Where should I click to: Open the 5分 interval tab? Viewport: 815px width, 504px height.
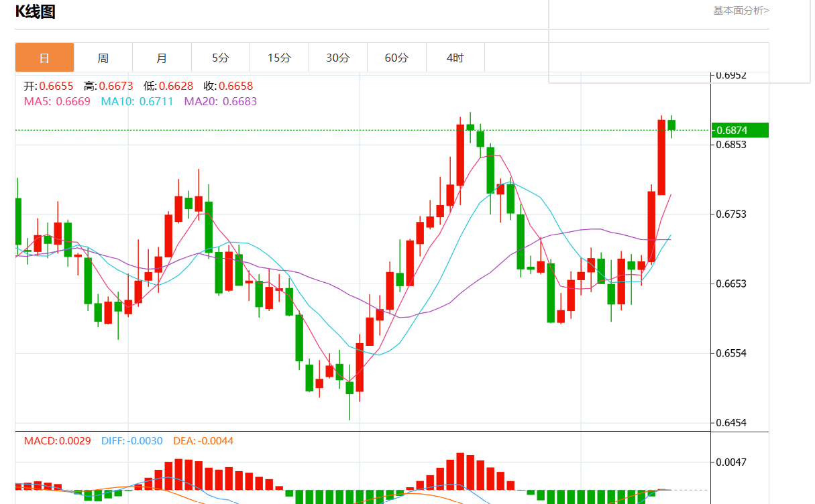point(221,58)
